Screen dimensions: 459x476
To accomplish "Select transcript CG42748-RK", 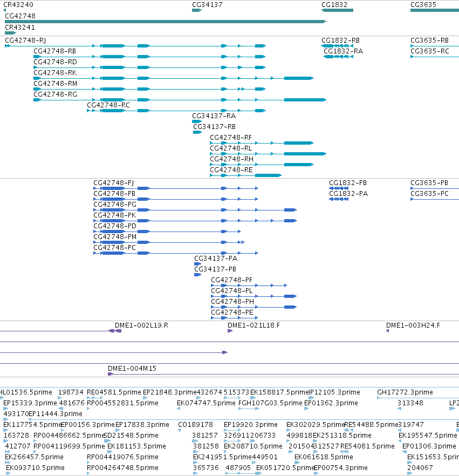I will (173, 78).
